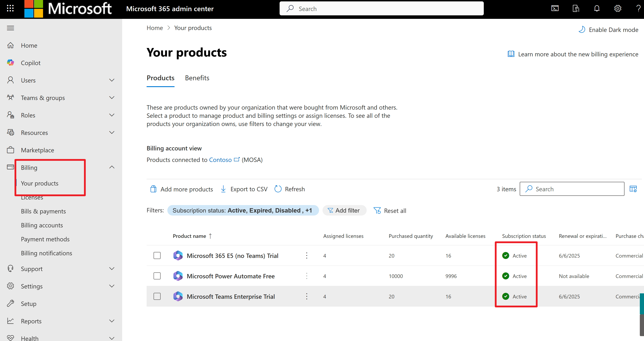Image resolution: width=644 pixels, height=341 pixels.
Task: Expand the Health chevron
Action: pos(112,338)
